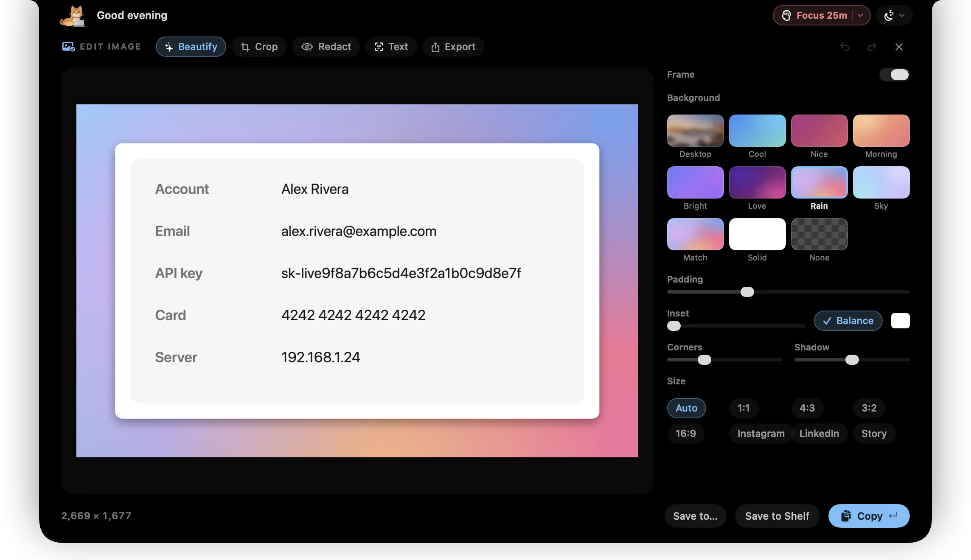Click the Shadow slider handle

click(x=852, y=360)
